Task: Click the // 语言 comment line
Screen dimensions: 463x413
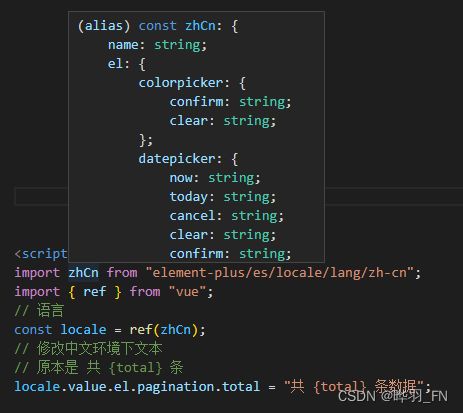Action: (x=39, y=310)
